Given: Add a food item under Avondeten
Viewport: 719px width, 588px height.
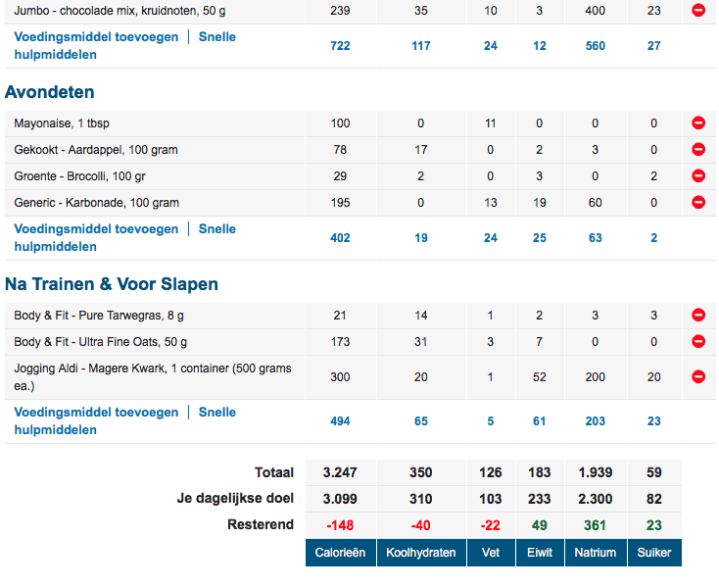Looking at the screenshot, I should pos(96,229).
